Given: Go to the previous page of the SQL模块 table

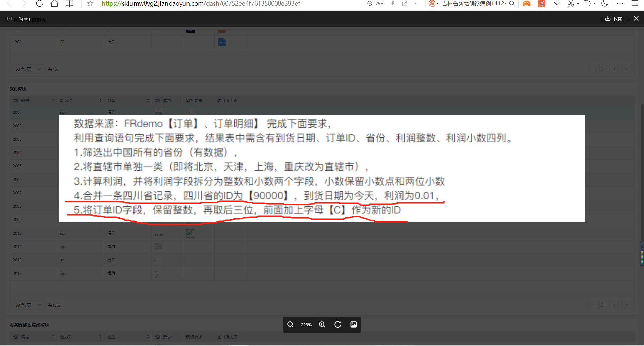Looking at the screenshot, I should pyautogui.click(x=614, y=305).
